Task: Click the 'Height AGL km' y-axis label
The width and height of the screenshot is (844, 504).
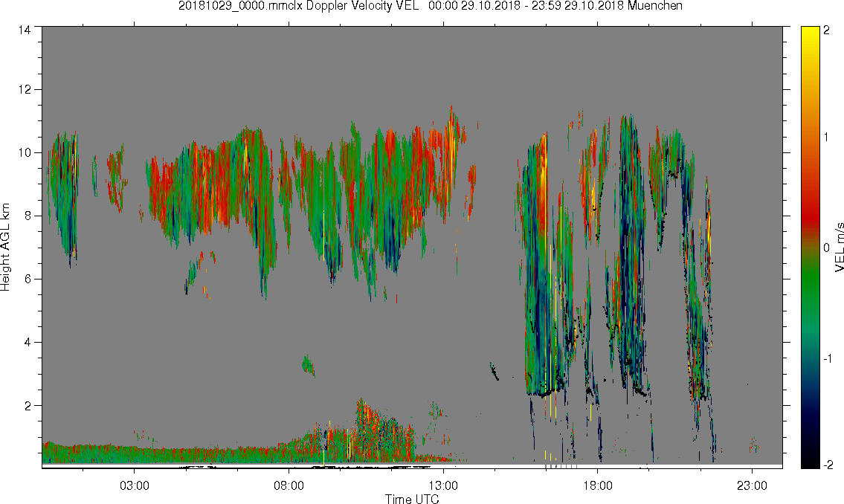Action: click(x=5, y=248)
